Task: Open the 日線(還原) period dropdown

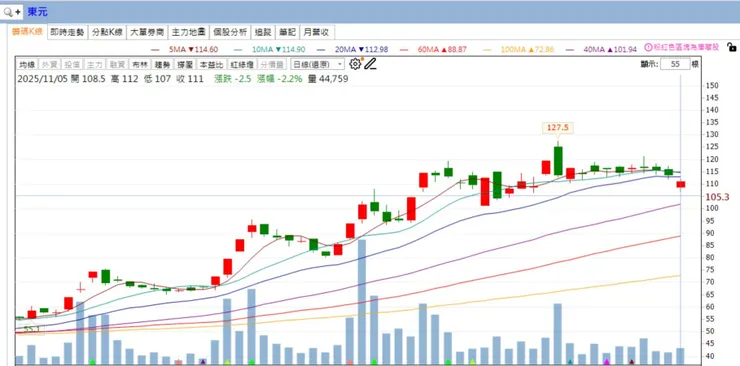Action: coord(317,65)
